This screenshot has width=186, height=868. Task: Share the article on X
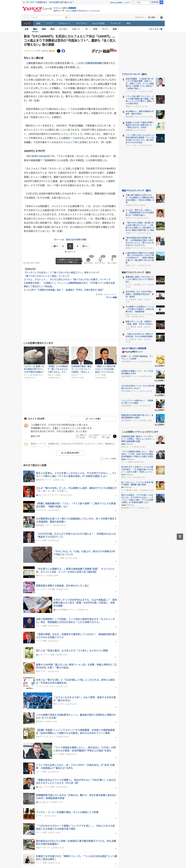click(x=59, y=51)
